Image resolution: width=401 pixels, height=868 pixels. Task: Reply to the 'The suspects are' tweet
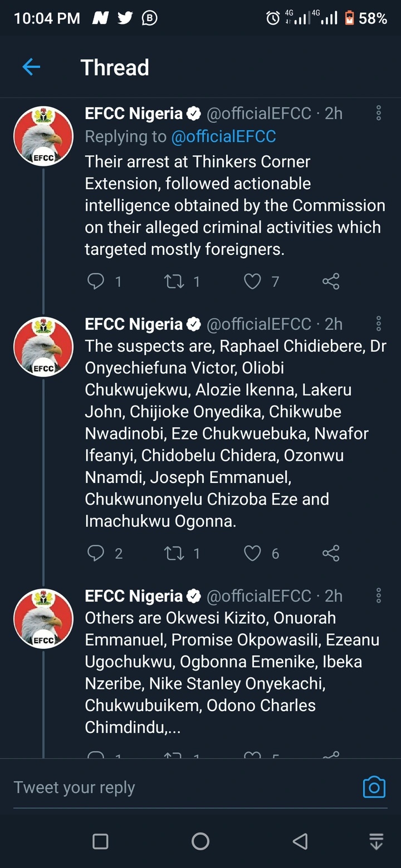[x=96, y=553]
